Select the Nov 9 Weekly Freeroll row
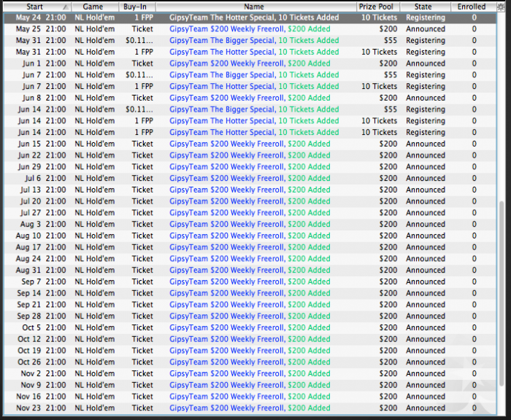This screenshot has width=511, height=420. tap(250, 385)
